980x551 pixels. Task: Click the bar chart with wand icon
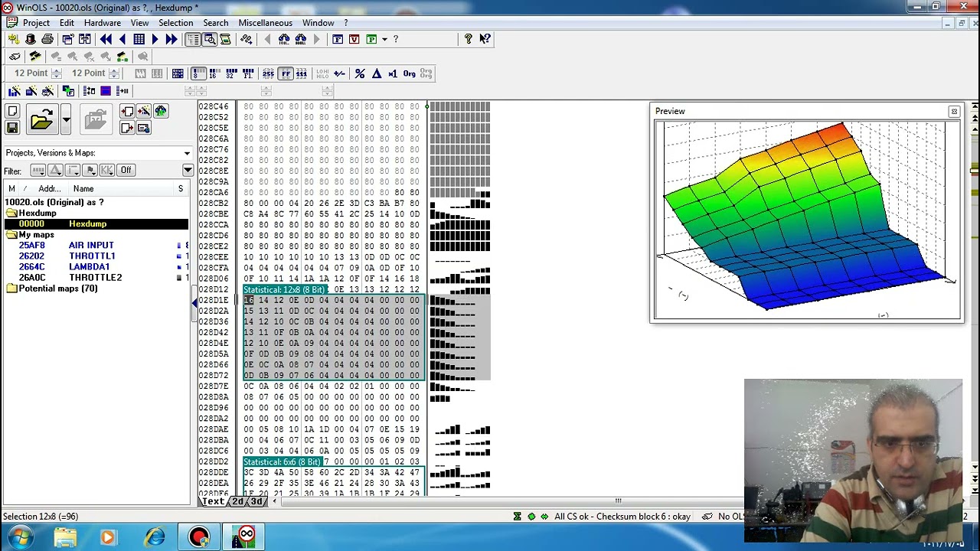(14, 91)
